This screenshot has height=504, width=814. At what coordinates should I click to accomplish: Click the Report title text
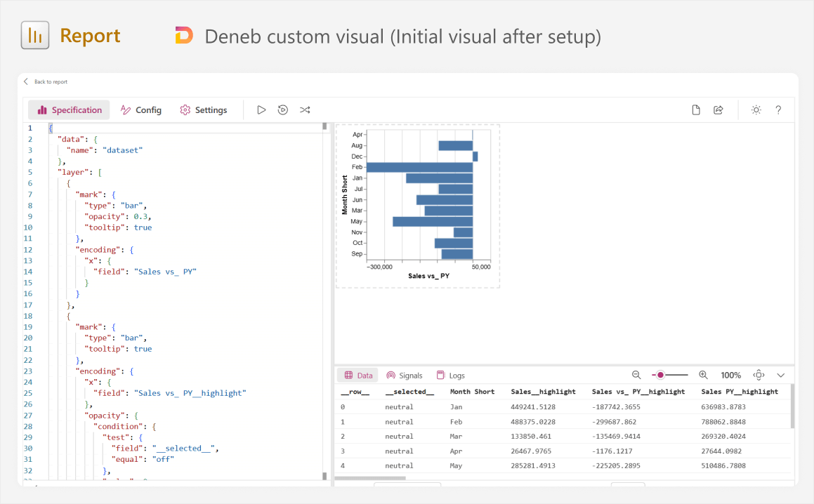point(90,36)
